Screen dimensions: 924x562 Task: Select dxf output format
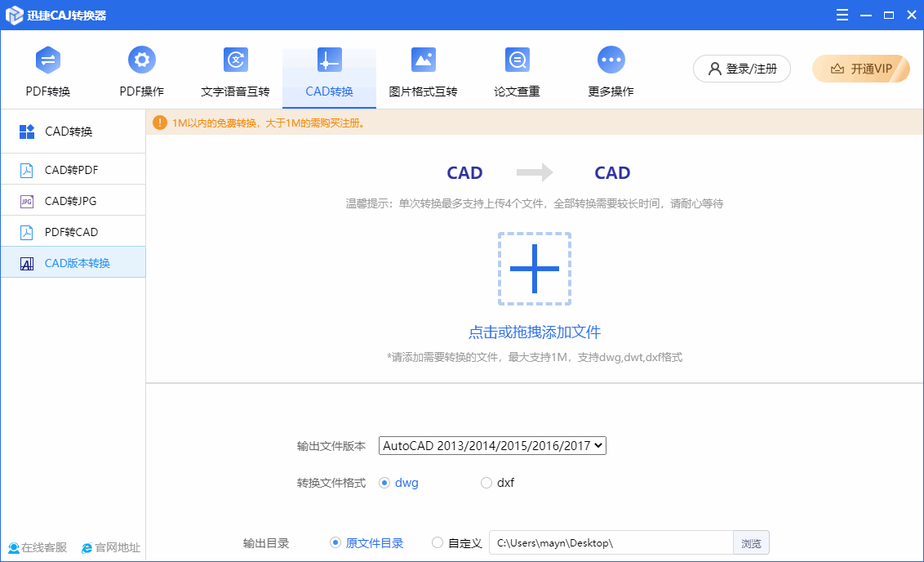pyautogui.click(x=486, y=483)
